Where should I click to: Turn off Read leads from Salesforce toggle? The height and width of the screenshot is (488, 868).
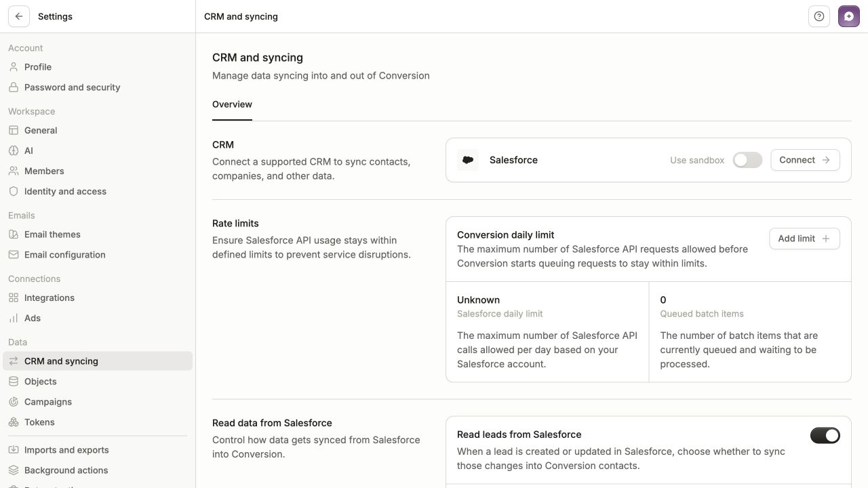pos(825,435)
